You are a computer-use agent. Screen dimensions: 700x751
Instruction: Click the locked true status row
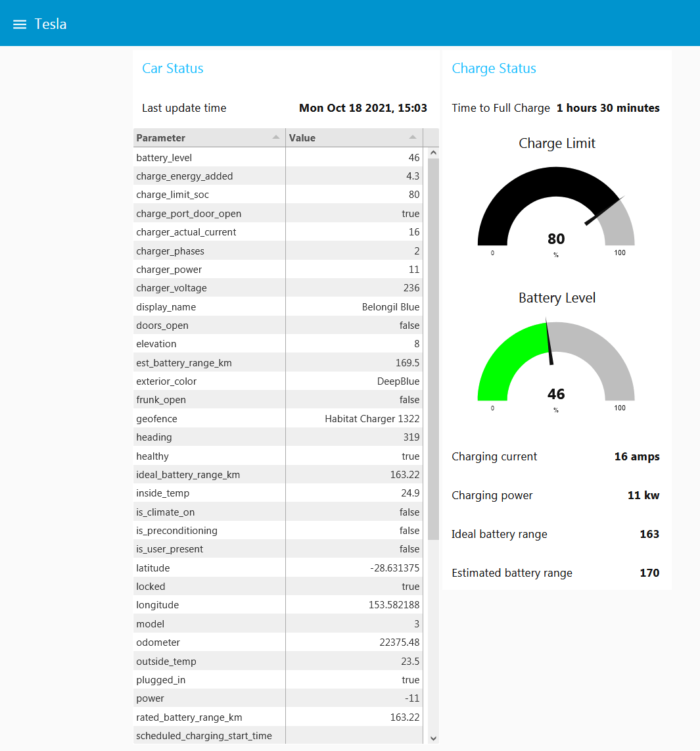coord(276,586)
